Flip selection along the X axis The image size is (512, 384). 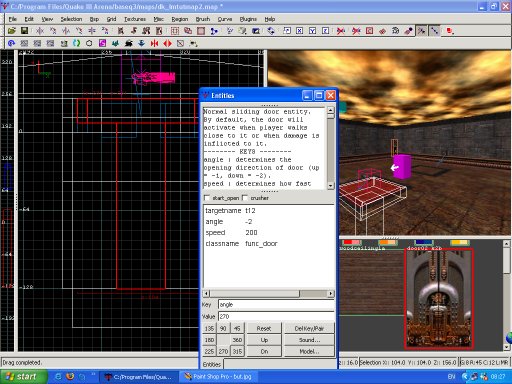tap(40, 31)
